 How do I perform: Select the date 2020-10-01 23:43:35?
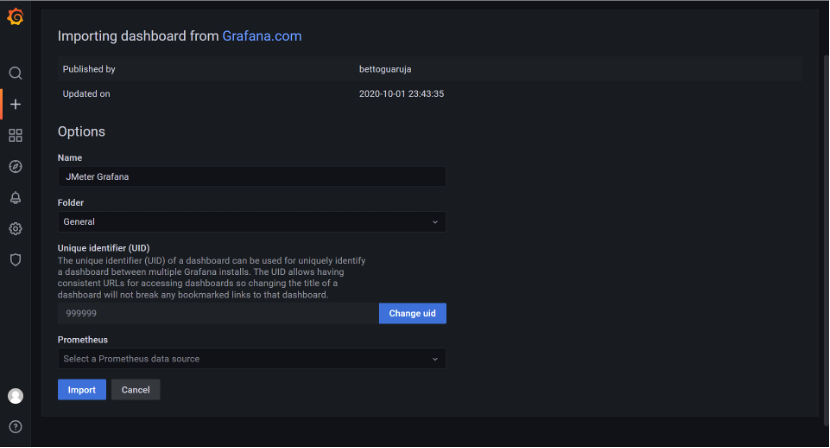click(x=401, y=94)
